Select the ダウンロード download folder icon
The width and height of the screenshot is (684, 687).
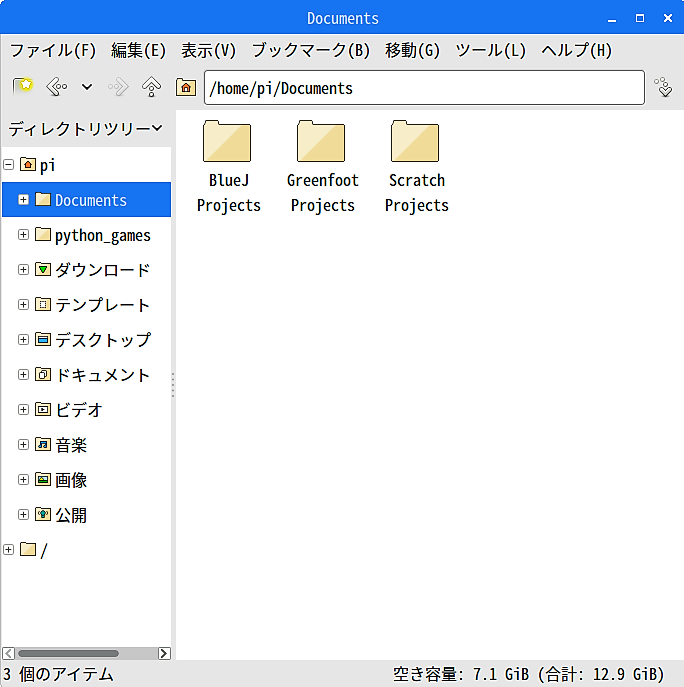[x=43, y=269]
